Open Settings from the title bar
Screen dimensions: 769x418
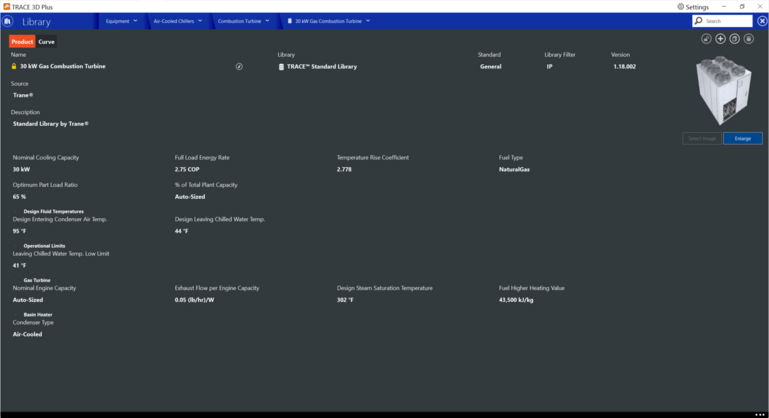click(x=692, y=6)
